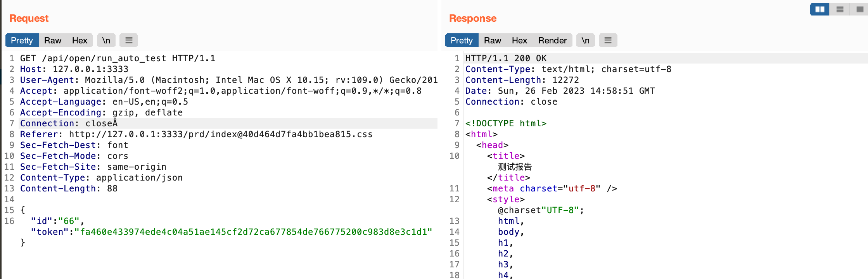This screenshot has height=279, width=868.
Task: Click the meta charset="utf-8" line
Action: point(552,188)
